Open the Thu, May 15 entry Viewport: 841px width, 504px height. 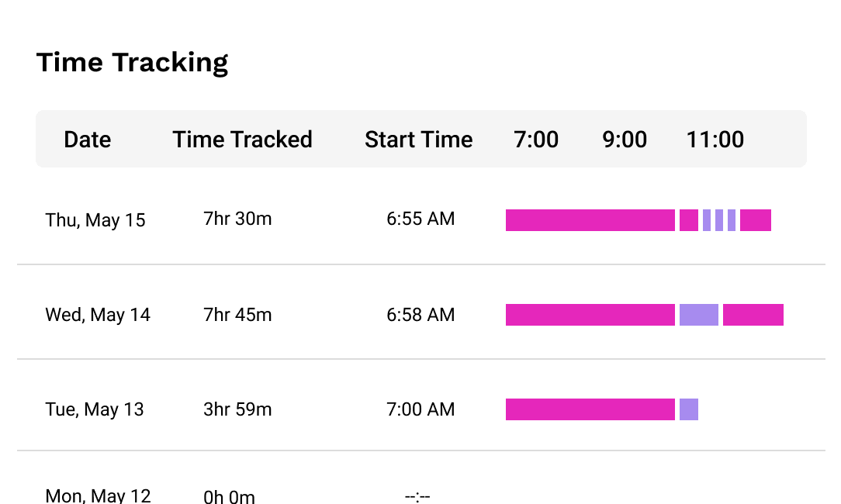coord(96,220)
